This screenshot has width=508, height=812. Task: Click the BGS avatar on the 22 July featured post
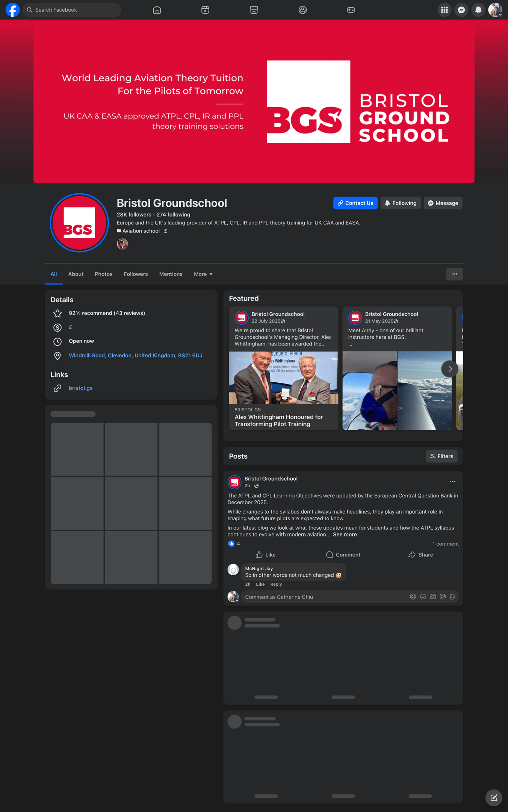coord(242,318)
